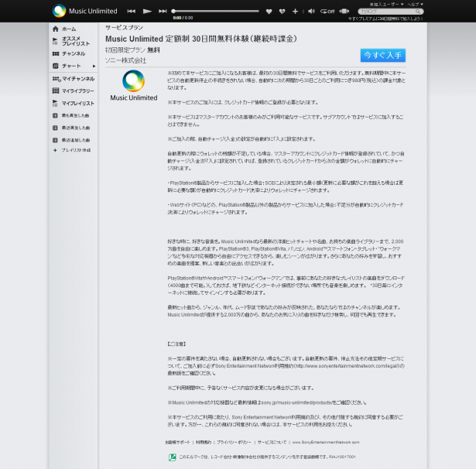
Task: Open the 未加入ユーザー dropdown
Action: [386, 4]
